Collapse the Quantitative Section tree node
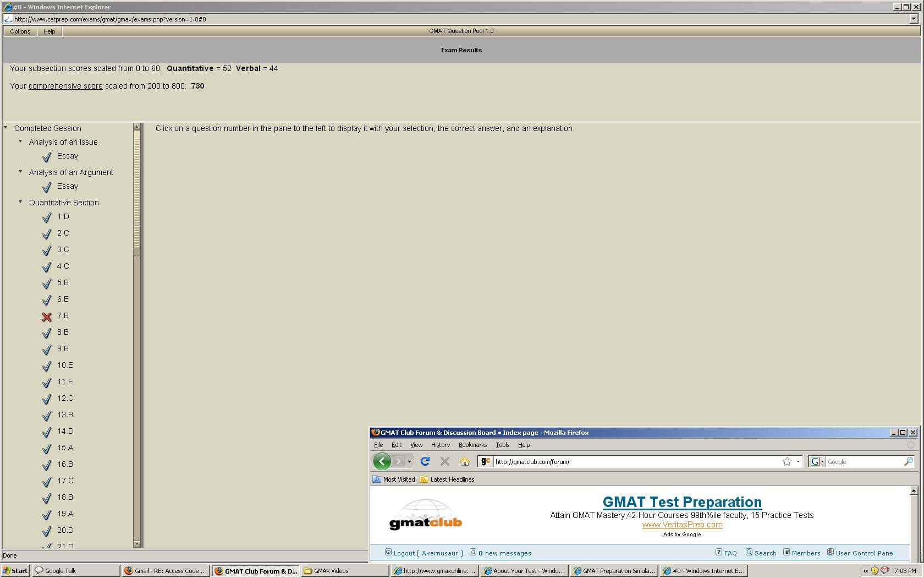 point(20,202)
